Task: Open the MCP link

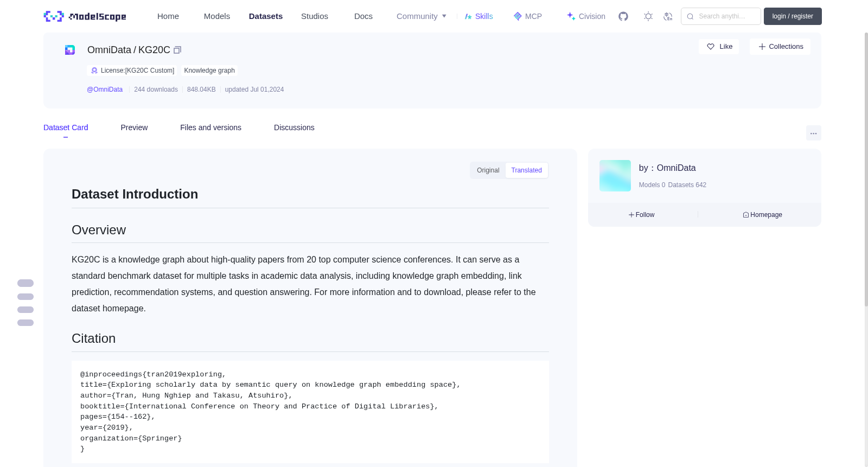Action: pyautogui.click(x=528, y=16)
